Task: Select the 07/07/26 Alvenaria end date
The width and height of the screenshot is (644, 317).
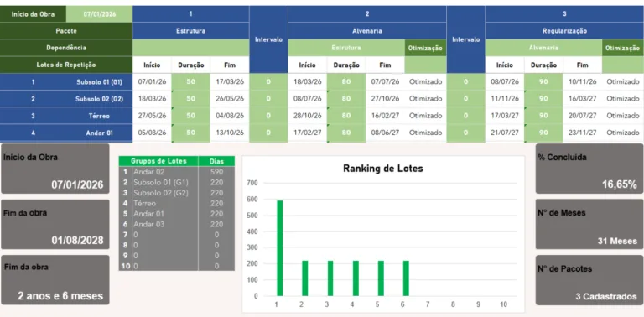Action: point(385,81)
